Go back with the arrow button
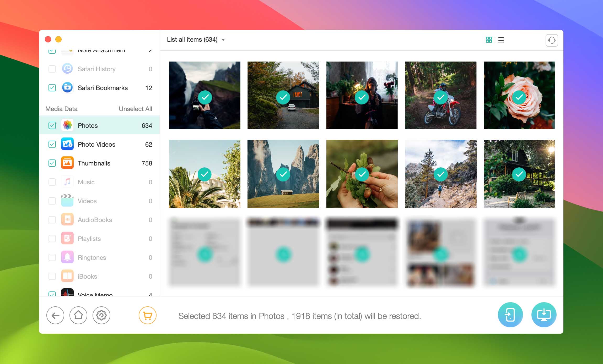Image resolution: width=603 pixels, height=364 pixels. point(55,315)
